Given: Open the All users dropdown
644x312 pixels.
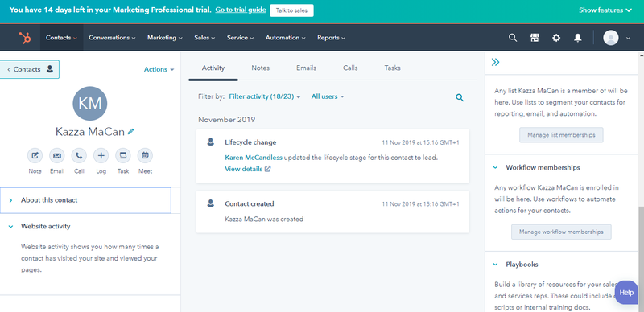Looking at the screenshot, I should point(328,96).
